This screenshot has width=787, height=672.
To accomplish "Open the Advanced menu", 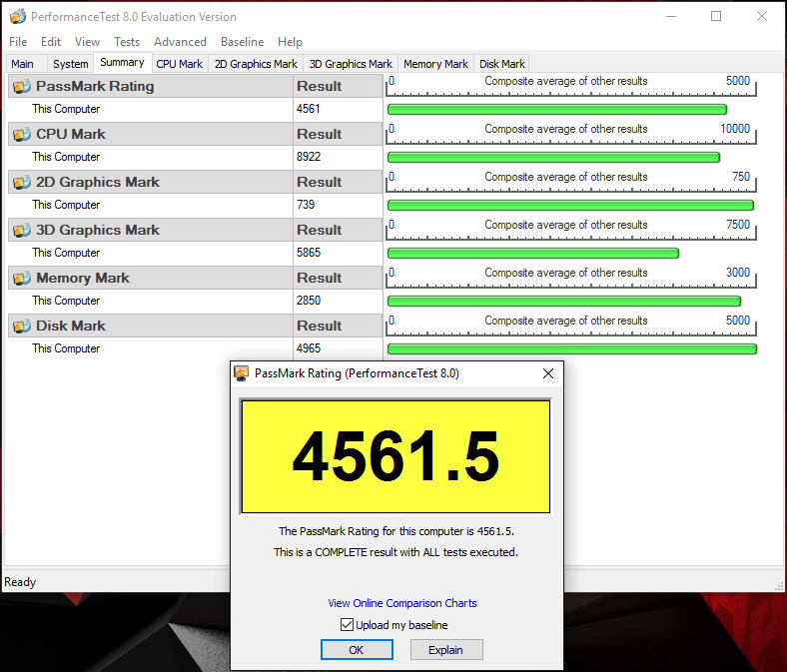I will 180,42.
